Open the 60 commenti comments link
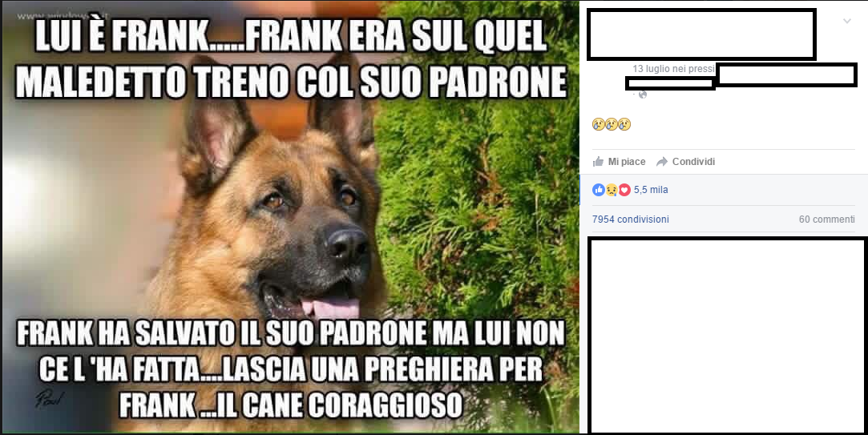 pos(827,220)
